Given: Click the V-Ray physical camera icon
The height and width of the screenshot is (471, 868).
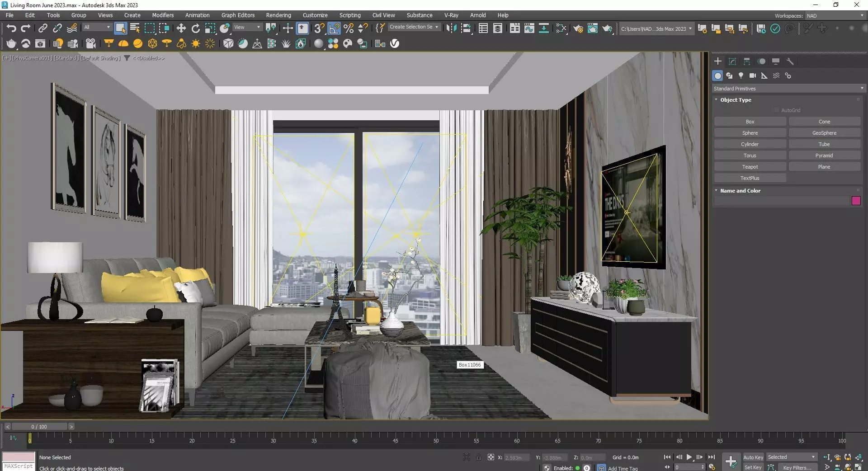Looking at the screenshot, I should (91, 43).
